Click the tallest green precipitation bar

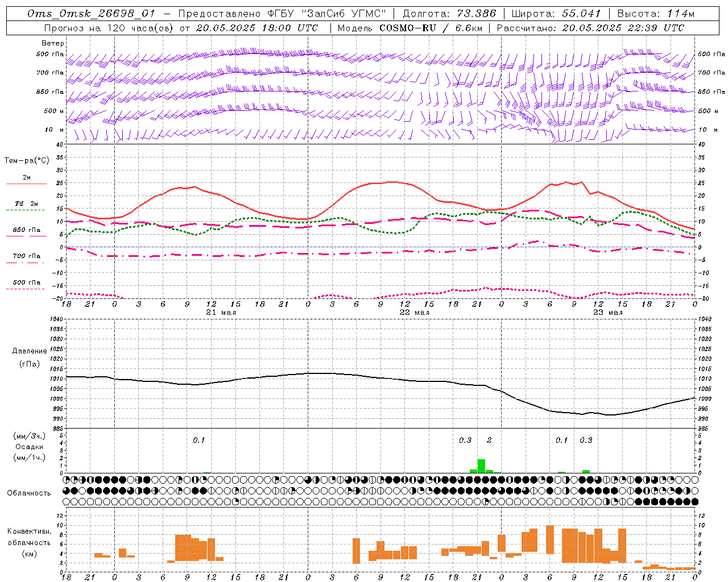[481, 466]
